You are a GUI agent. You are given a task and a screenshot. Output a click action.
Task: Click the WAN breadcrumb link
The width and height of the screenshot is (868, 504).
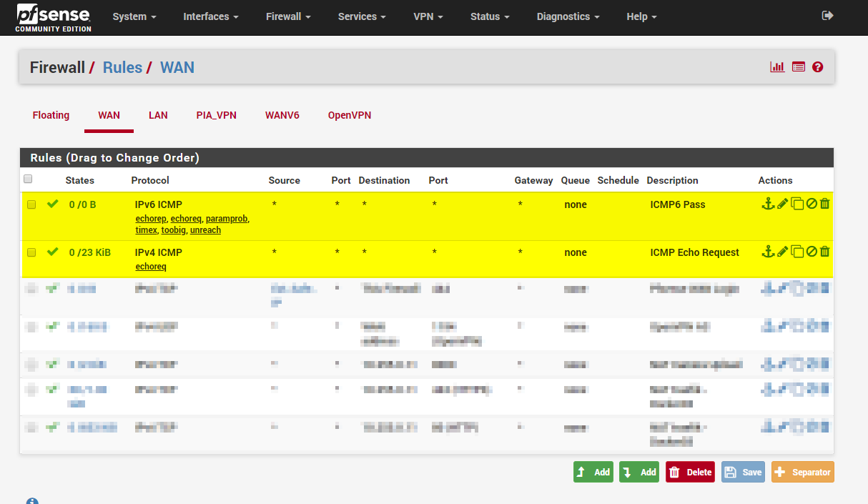point(177,67)
